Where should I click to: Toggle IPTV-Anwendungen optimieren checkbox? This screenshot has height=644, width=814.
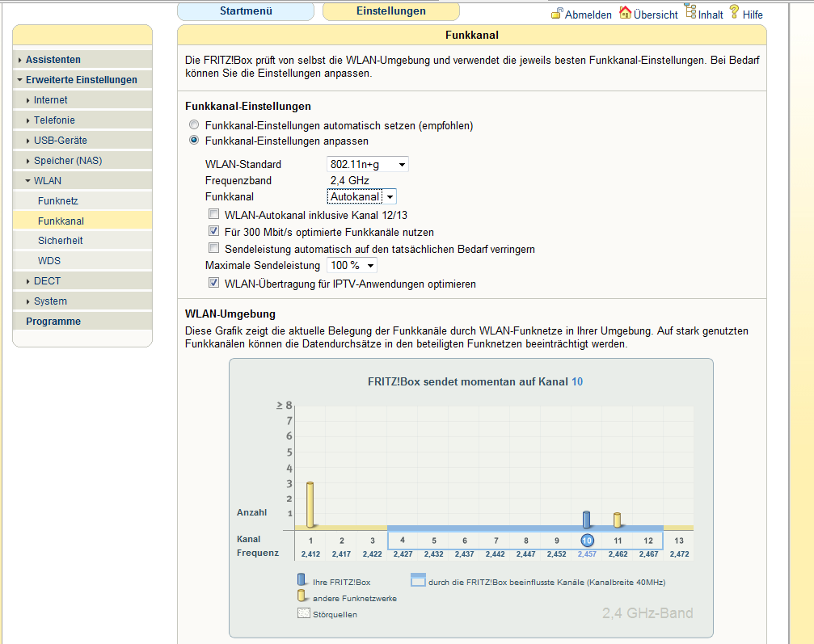[214, 283]
